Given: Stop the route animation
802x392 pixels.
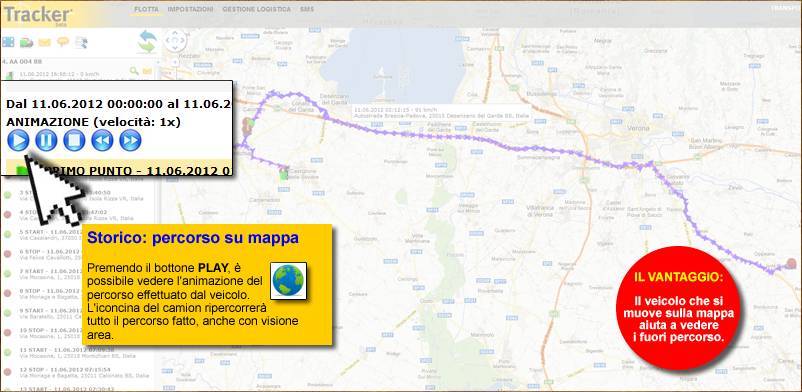Looking at the screenshot, I should 74,140.
